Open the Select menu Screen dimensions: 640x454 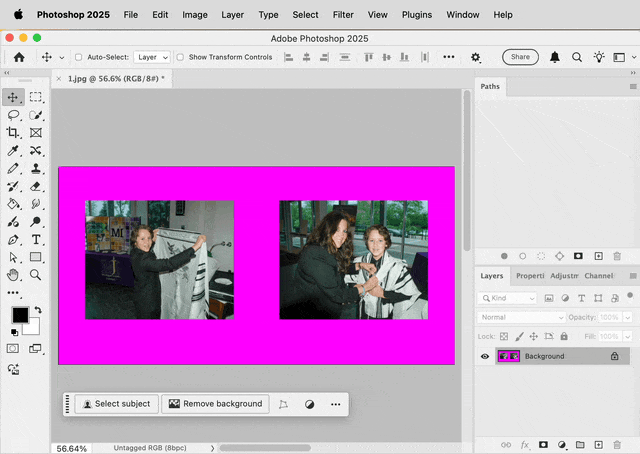[305, 15]
